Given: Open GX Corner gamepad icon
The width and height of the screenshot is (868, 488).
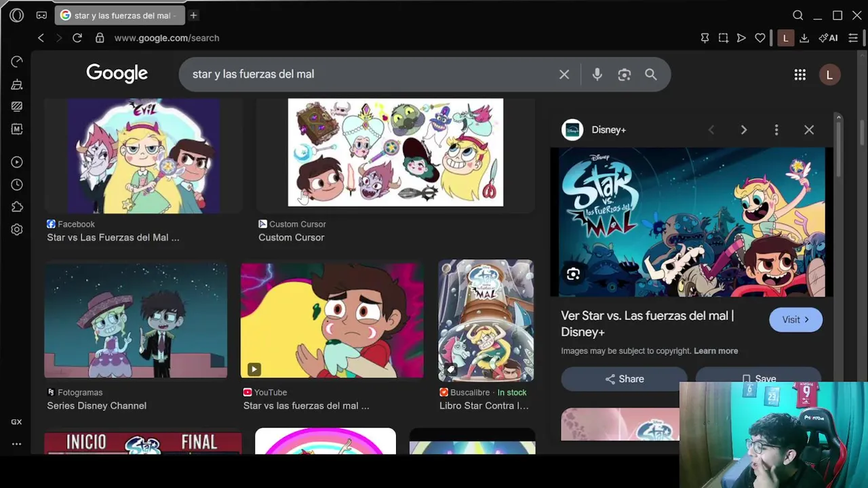Looking at the screenshot, I should tap(41, 15).
